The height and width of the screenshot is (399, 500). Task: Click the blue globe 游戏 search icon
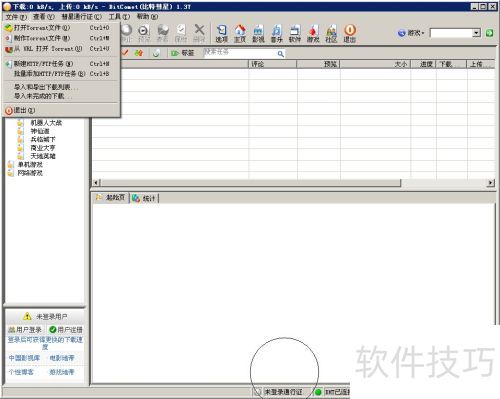click(x=402, y=33)
